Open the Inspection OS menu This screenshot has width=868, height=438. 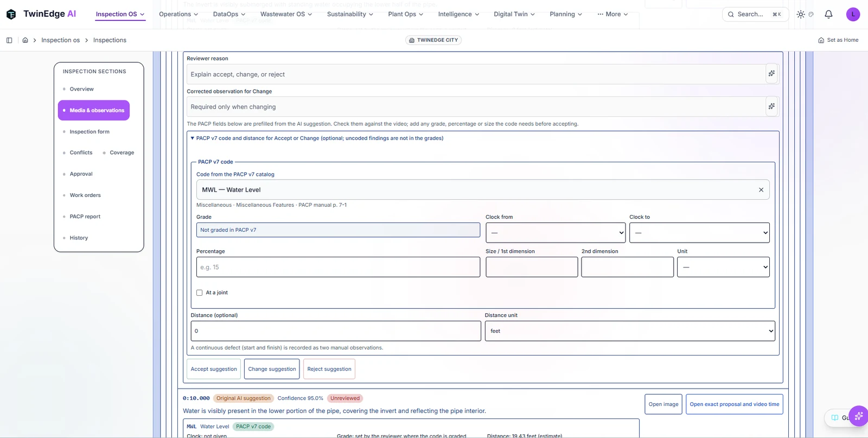tap(120, 14)
